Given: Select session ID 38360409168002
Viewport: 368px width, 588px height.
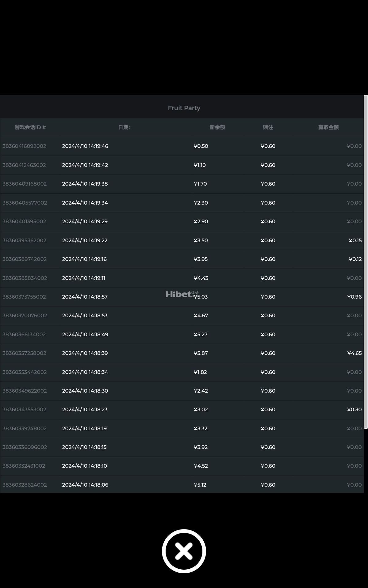Looking at the screenshot, I should (x=25, y=184).
